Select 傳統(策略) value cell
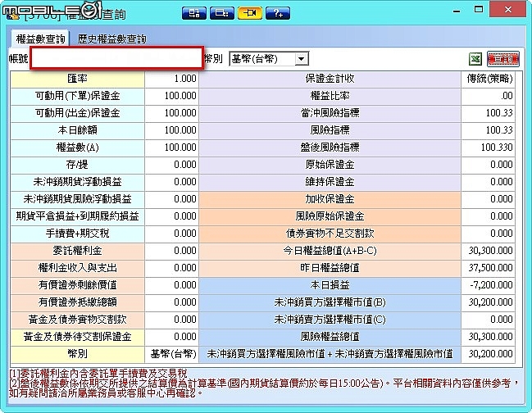The image size is (532, 413). (489, 79)
